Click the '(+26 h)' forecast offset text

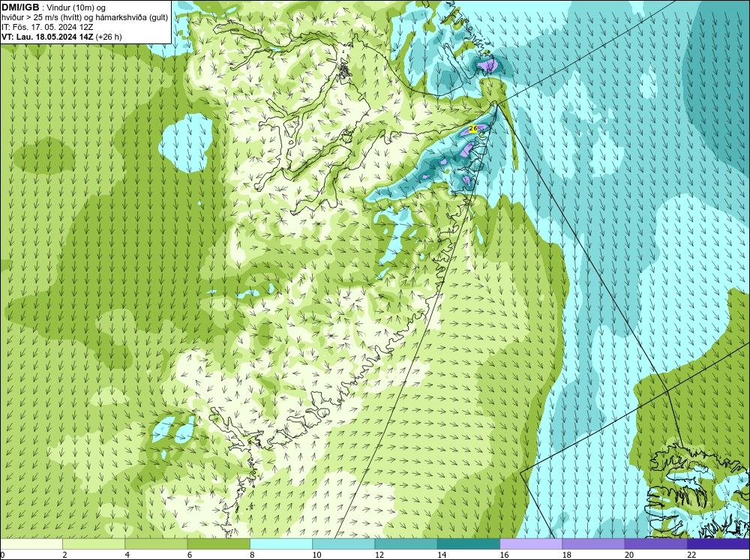pyautogui.click(x=109, y=37)
